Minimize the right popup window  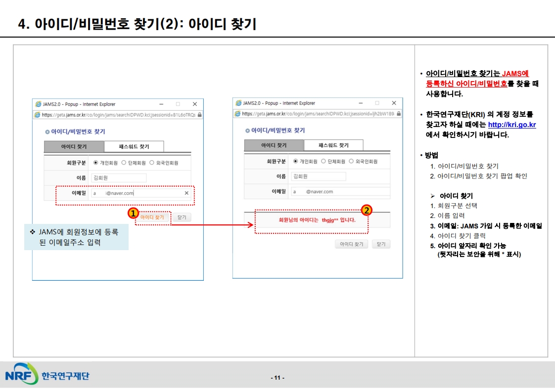point(361,103)
